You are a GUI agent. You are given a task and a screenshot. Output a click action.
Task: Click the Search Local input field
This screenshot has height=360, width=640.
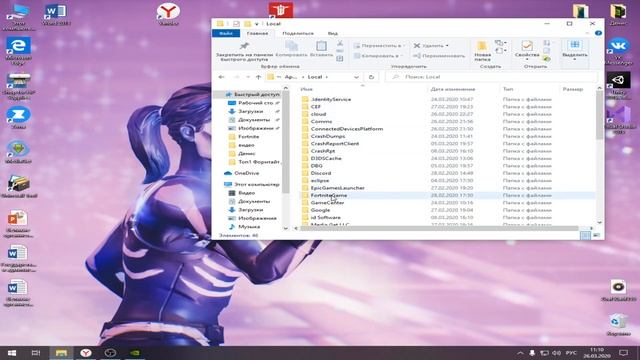click(x=491, y=77)
